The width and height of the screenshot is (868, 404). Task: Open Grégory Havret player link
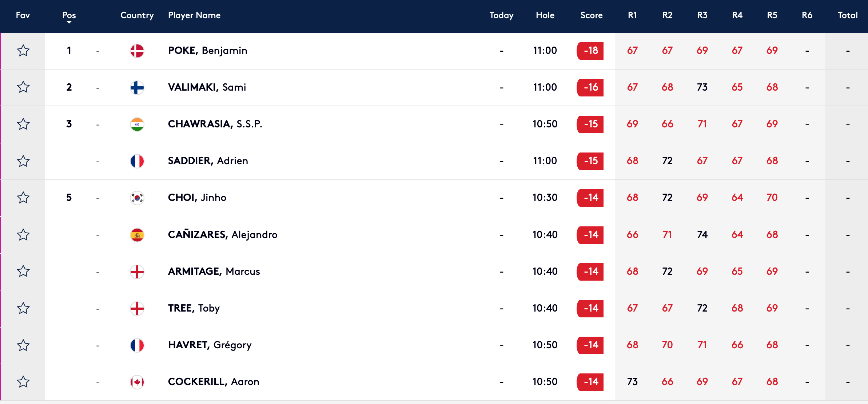point(210,345)
